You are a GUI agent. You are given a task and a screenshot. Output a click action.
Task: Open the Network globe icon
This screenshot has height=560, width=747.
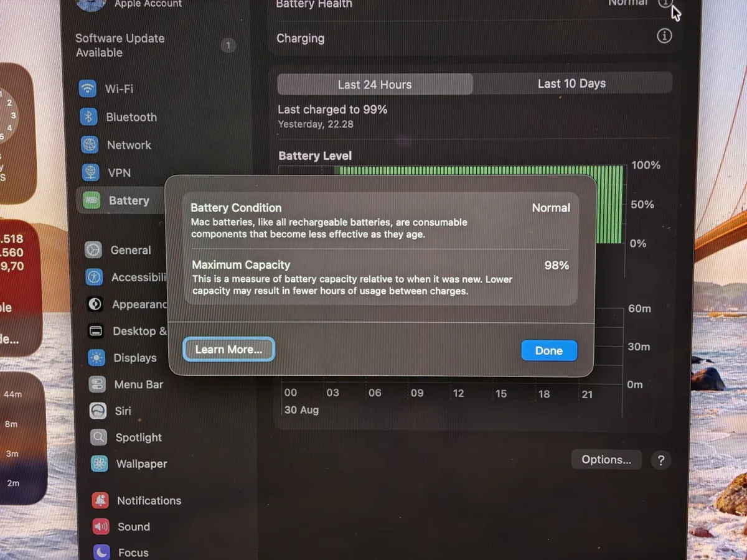point(90,145)
